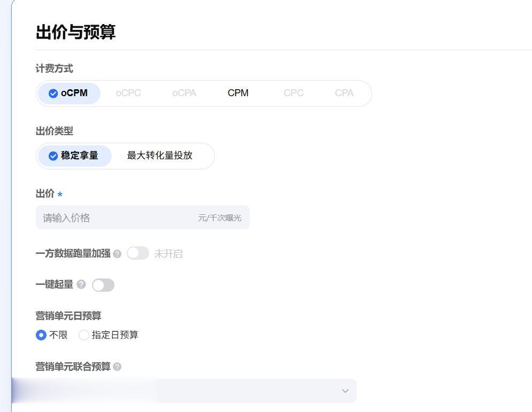The height and width of the screenshot is (412, 532).
Task: Click help icon beside 一方数据跑量加强
Action: 117,254
